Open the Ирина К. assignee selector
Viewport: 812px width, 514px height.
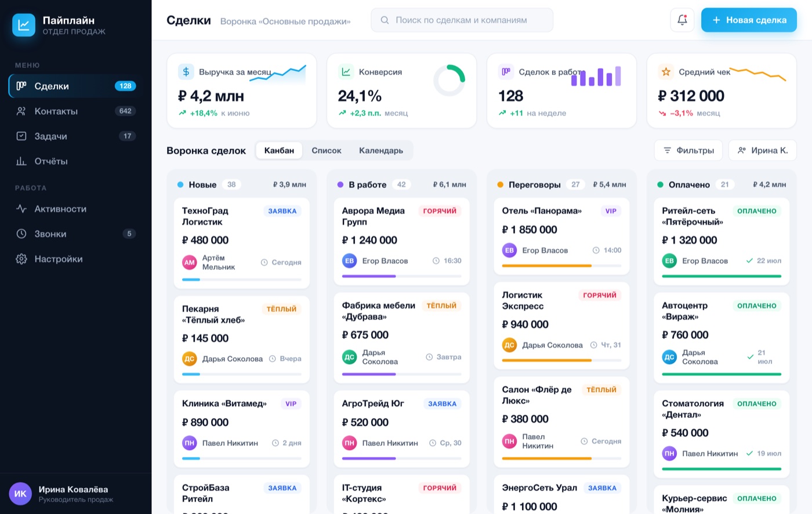[x=762, y=150]
